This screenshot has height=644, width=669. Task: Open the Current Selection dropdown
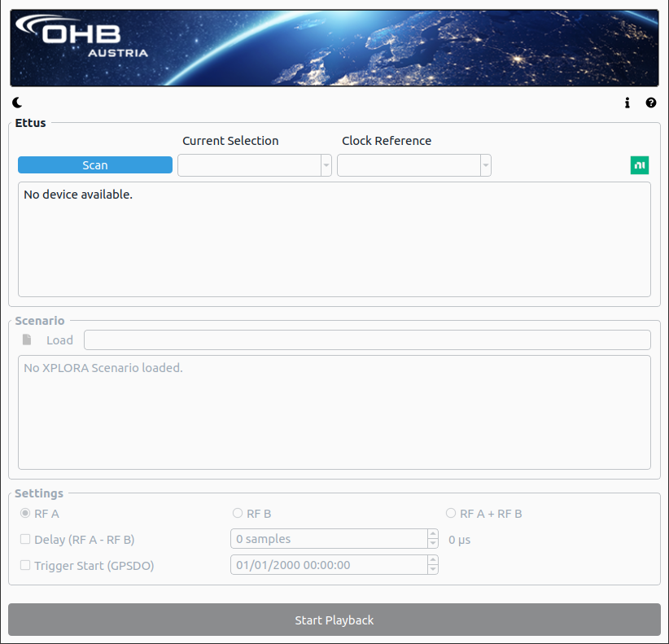[255, 165]
